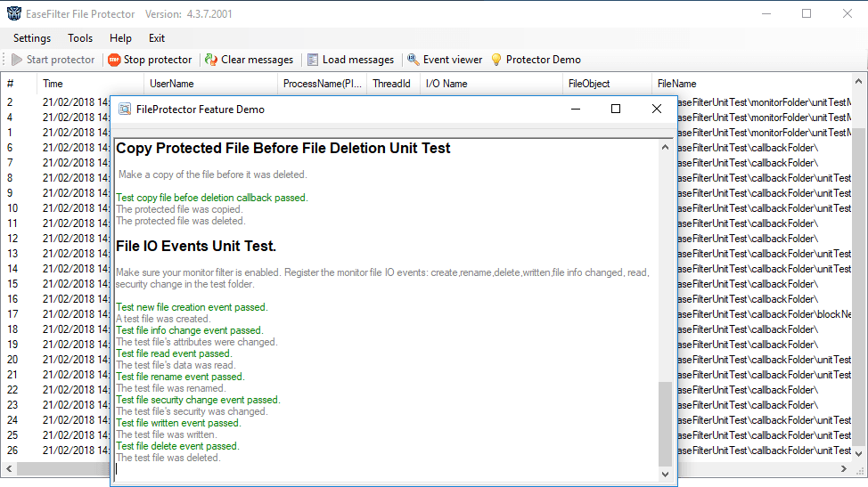Sort by the # column header
This screenshot has width=868, height=487.
(18, 84)
